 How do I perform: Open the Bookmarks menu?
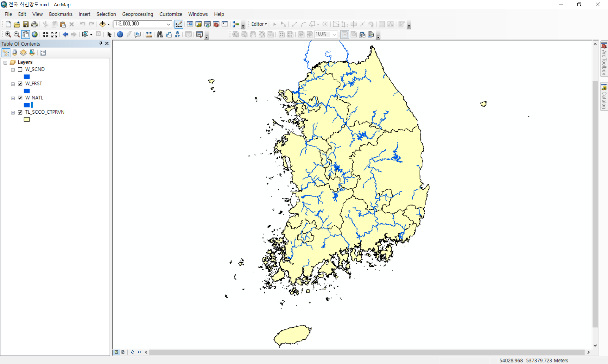coord(60,14)
